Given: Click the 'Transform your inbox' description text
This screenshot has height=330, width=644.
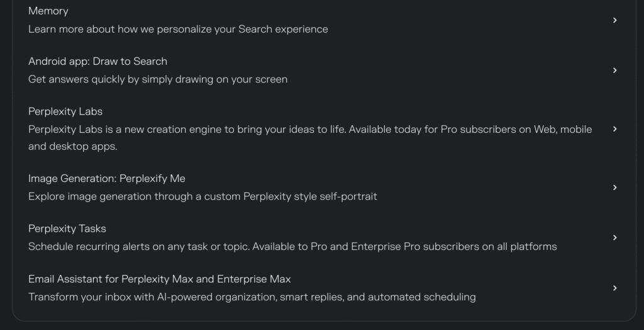Looking at the screenshot, I should pos(252,297).
